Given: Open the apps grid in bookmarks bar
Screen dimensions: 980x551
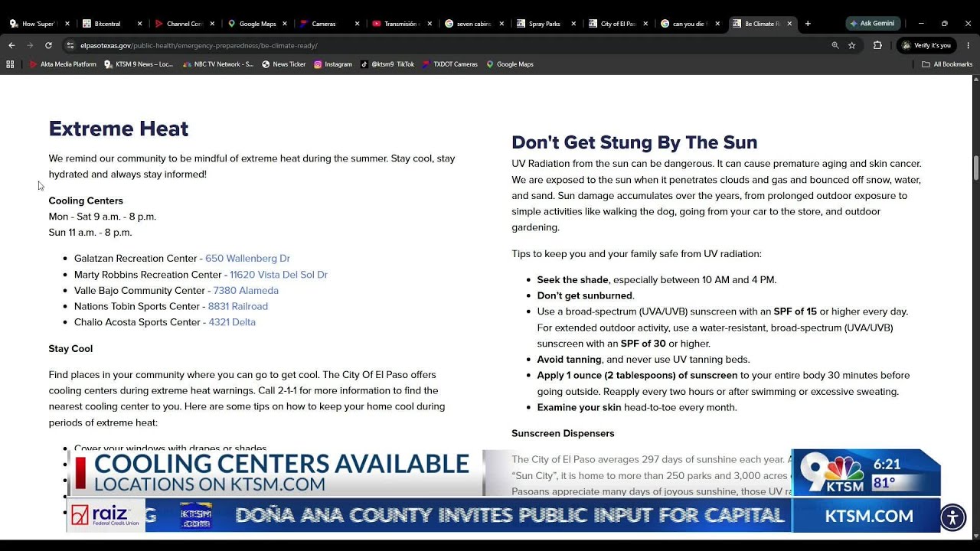Looking at the screenshot, I should tap(10, 64).
